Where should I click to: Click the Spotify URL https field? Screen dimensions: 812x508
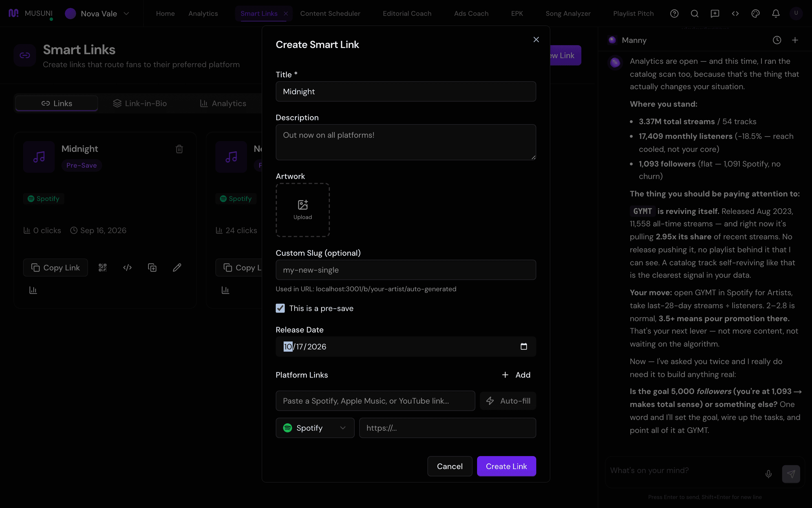(x=447, y=428)
